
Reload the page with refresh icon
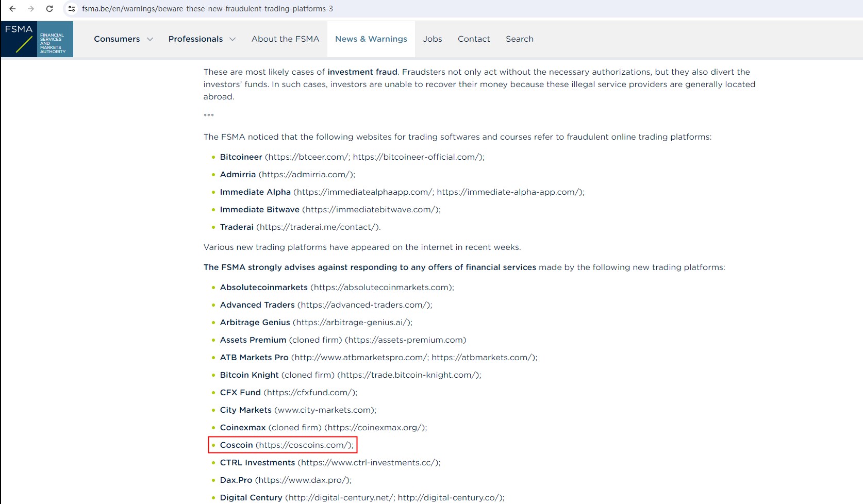(x=49, y=9)
